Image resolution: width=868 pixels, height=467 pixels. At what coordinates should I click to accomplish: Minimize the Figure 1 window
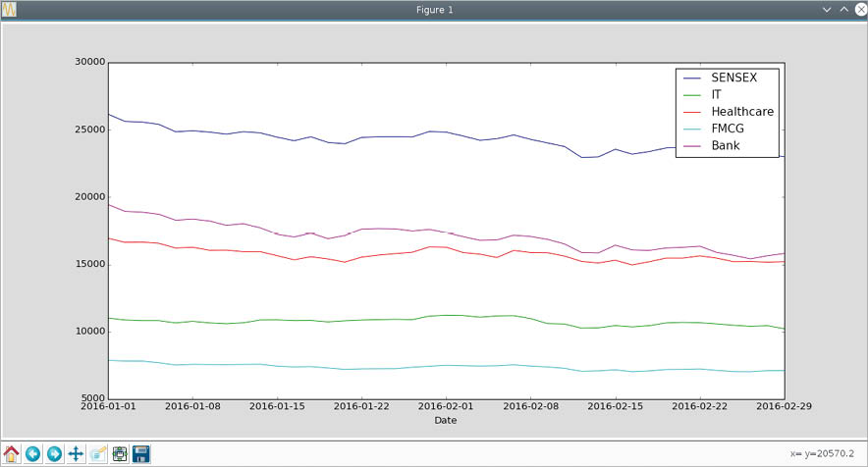828,9
